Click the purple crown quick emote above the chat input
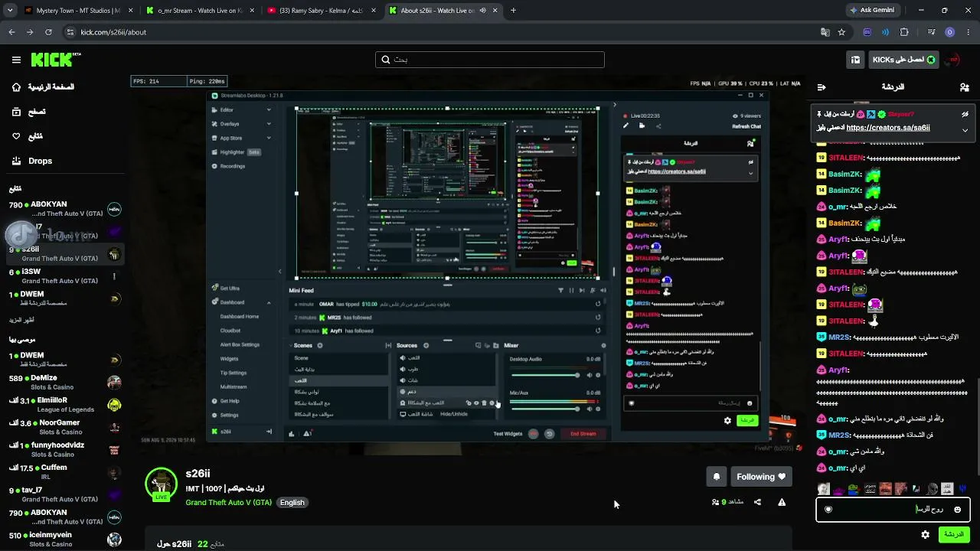Image resolution: width=980 pixels, height=551 pixels. pos(838,489)
